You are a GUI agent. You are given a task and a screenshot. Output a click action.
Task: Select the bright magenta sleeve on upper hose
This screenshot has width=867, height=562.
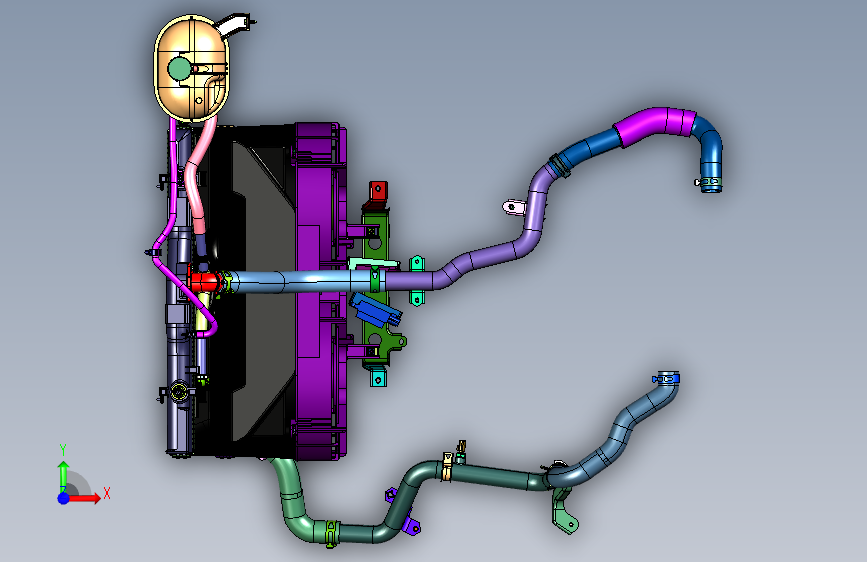[654, 126]
